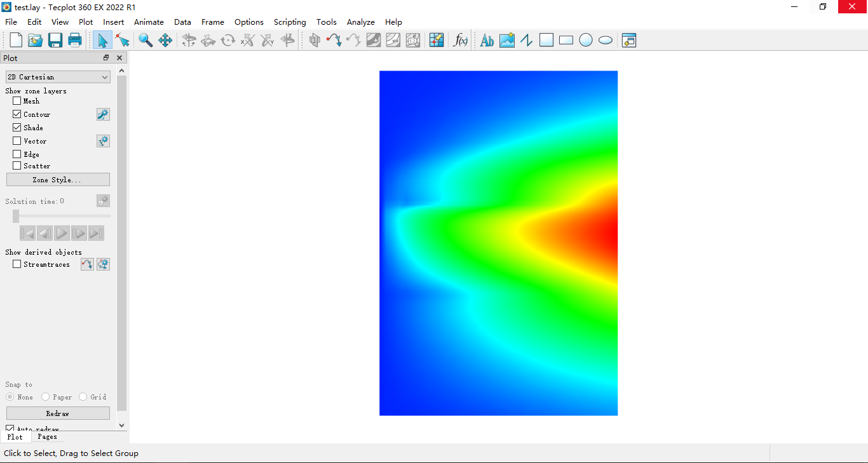Open the Options menu
This screenshot has width=868, height=463.
click(249, 22)
